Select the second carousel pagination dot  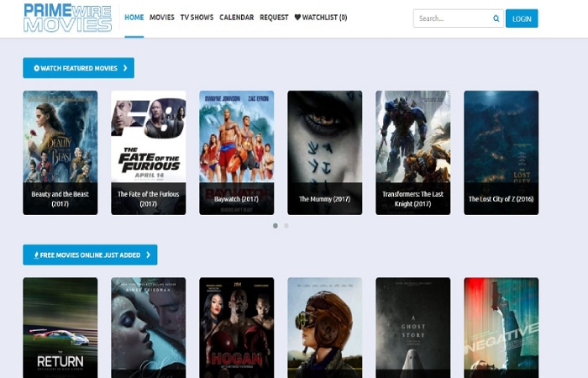[x=286, y=225]
